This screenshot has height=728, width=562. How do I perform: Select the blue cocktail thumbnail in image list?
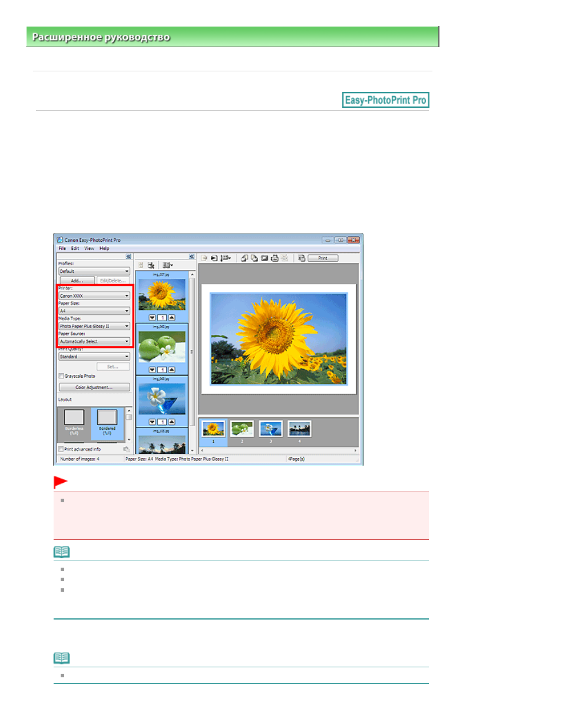tap(162, 399)
